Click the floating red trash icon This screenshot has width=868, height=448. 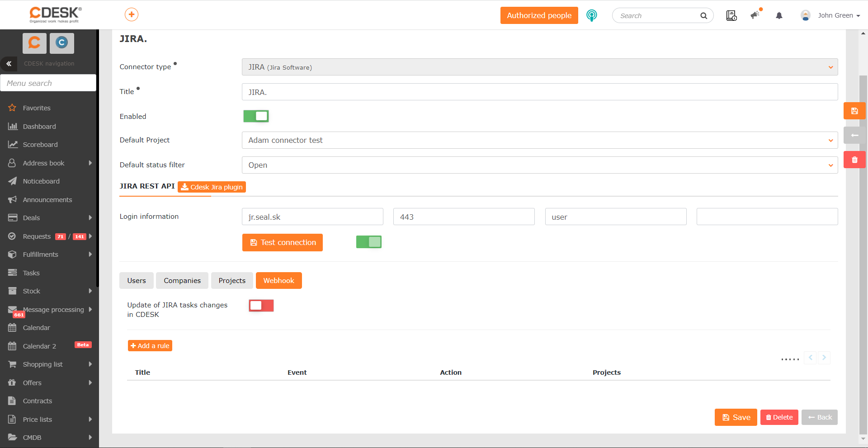pos(854,160)
